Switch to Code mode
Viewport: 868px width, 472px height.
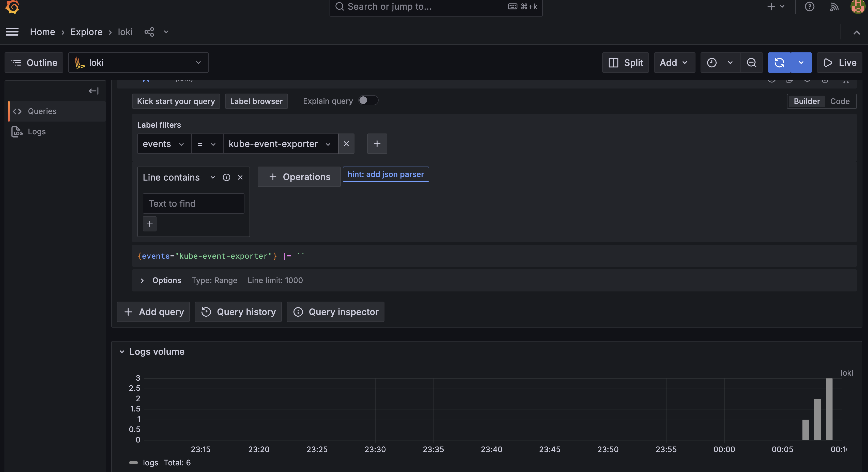[x=840, y=101]
